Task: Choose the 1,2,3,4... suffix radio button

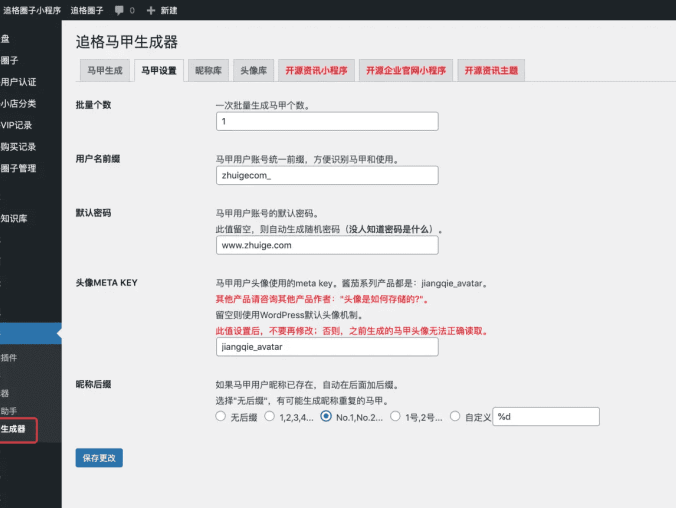Action: [270, 416]
